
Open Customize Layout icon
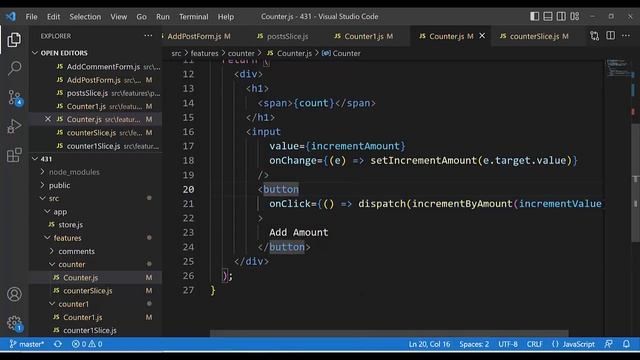(x=575, y=16)
